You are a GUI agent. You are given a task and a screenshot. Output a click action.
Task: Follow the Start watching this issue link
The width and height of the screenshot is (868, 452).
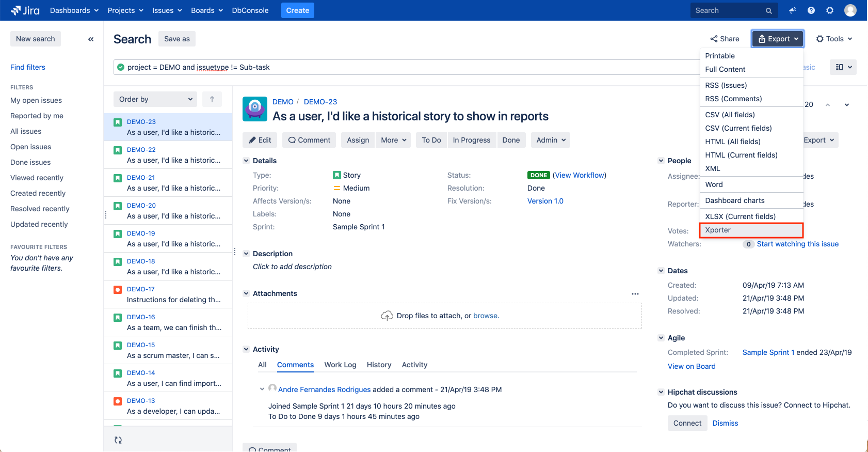pyautogui.click(x=797, y=244)
